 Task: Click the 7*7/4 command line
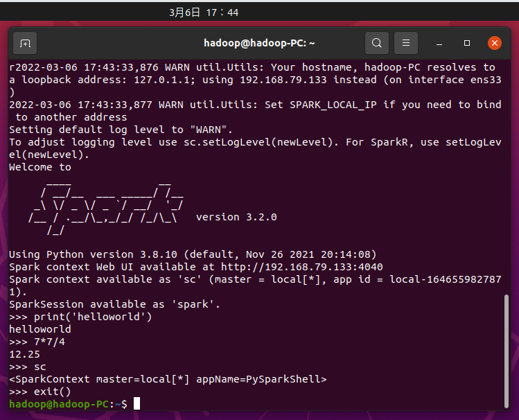[x=37, y=342]
